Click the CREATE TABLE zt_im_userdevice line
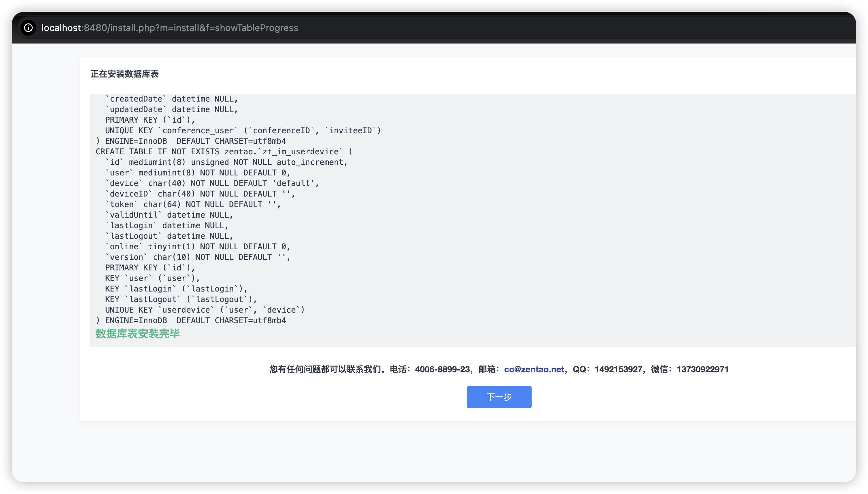The width and height of the screenshot is (868, 494). point(224,152)
